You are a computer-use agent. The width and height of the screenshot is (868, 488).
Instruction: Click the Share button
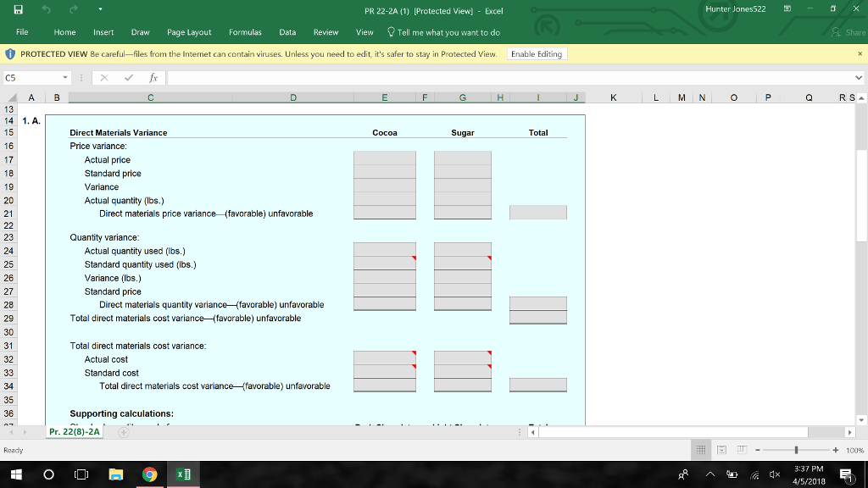(849, 33)
